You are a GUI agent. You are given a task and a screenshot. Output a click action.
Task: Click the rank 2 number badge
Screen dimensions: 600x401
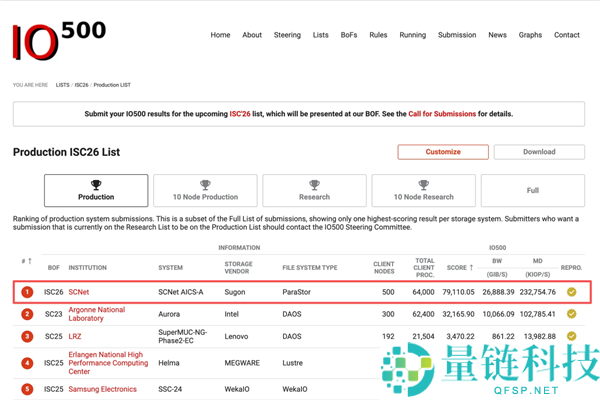click(x=27, y=314)
